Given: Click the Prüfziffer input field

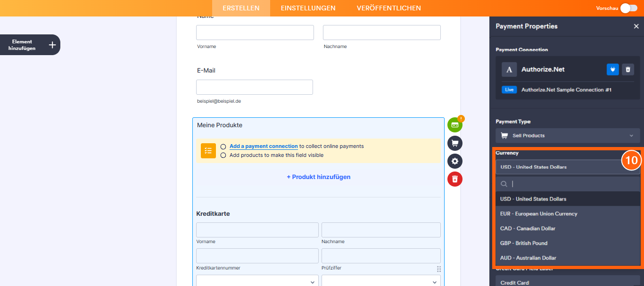Looking at the screenshot, I should tap(381, 256).
